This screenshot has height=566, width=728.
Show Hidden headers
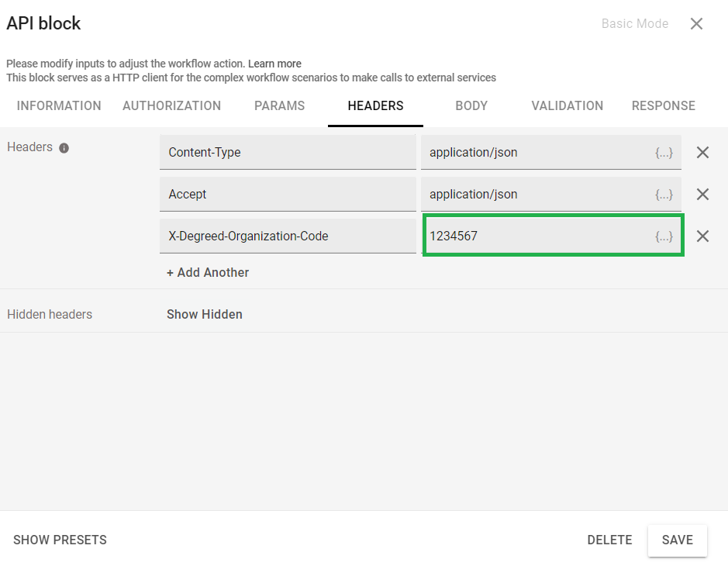(x=205, y=315)
